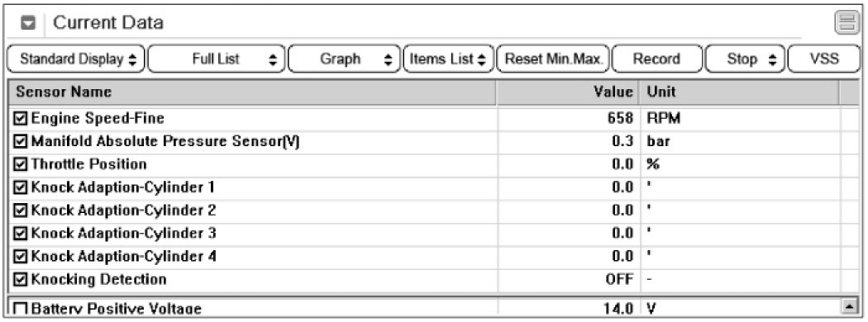Toggle Knock Adaption-Cylinder 3 checkbox

click(x=20, y=234)
